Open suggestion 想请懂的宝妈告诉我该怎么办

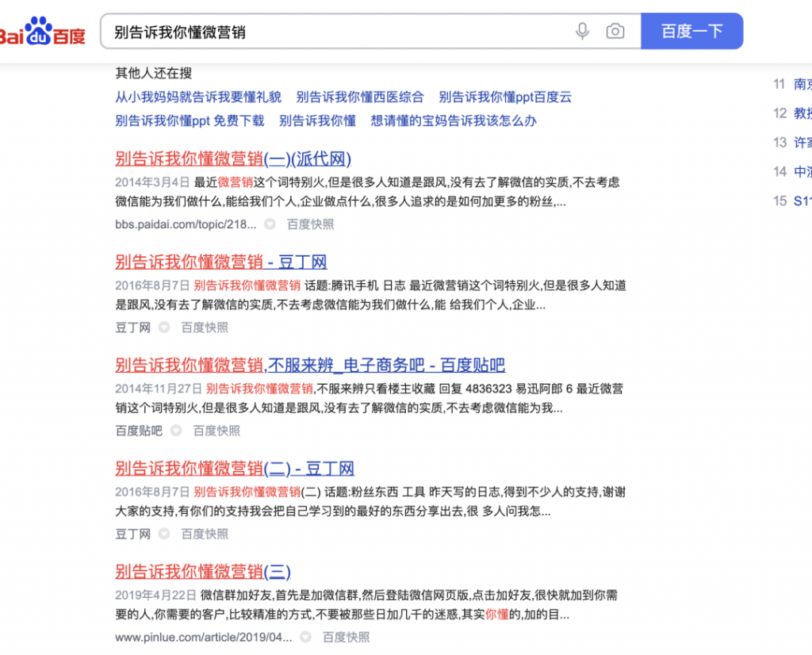pos(454,121)
